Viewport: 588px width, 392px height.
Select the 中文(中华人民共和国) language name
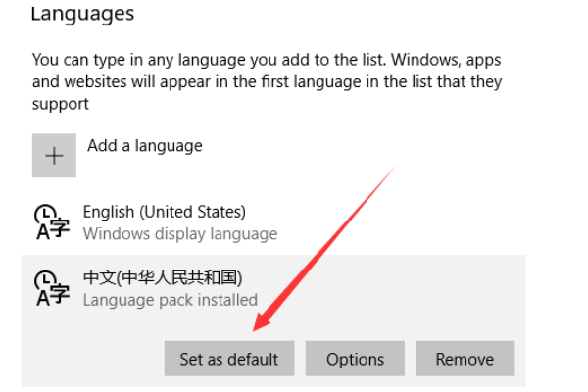point(163,277)
